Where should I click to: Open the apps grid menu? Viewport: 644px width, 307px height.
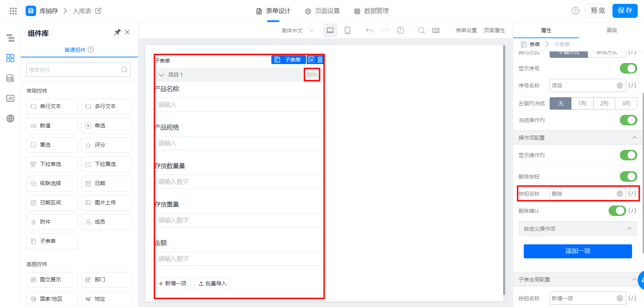click(x=13, y=11)
